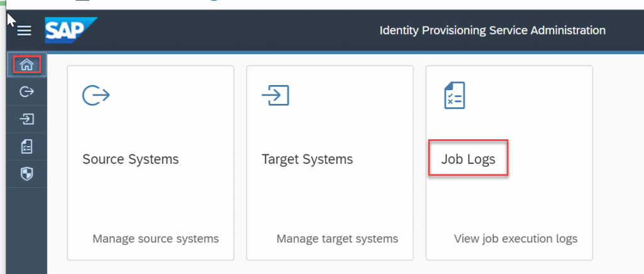644x274 pixels.
Task: Open Target Systems from sidebar icon
Action: click(x=26, y=119)
